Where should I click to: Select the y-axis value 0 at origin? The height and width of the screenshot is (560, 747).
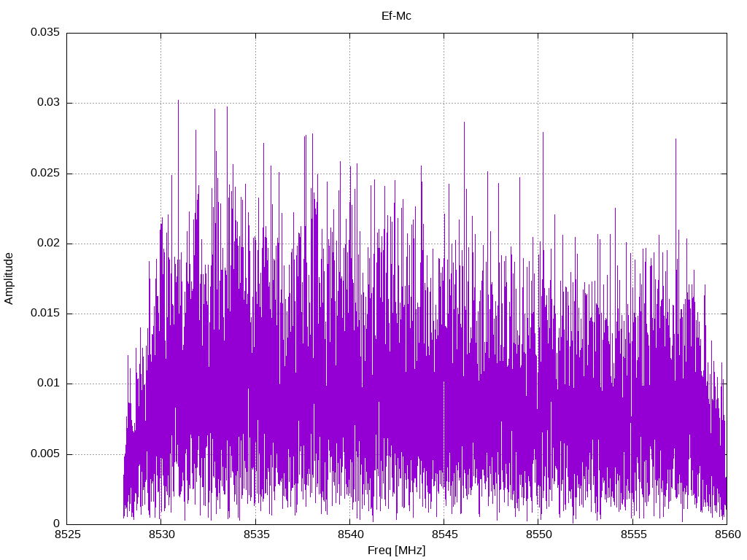click(x=57, y=524)
